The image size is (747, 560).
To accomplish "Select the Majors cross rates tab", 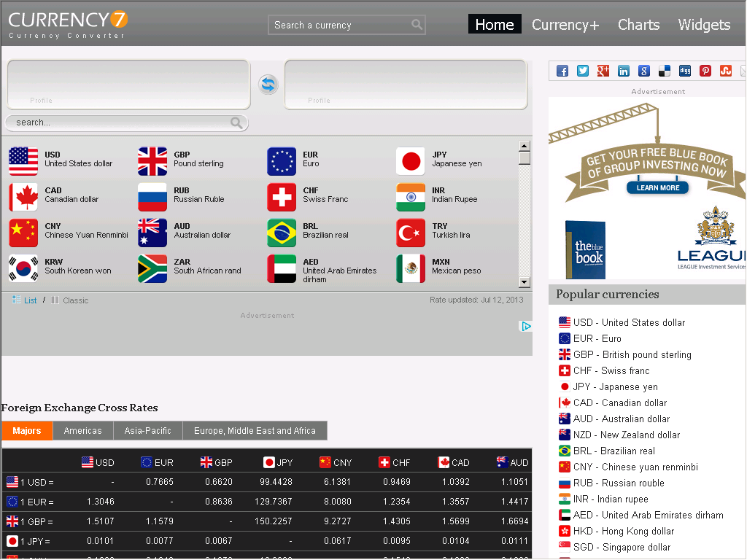I will click(x=27, y=430).
